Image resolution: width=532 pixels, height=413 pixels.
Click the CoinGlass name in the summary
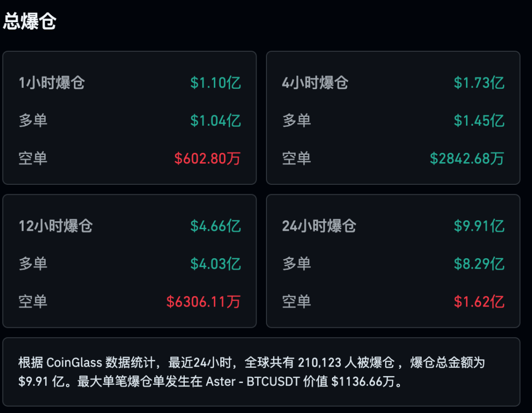click(x=74, y=363)
